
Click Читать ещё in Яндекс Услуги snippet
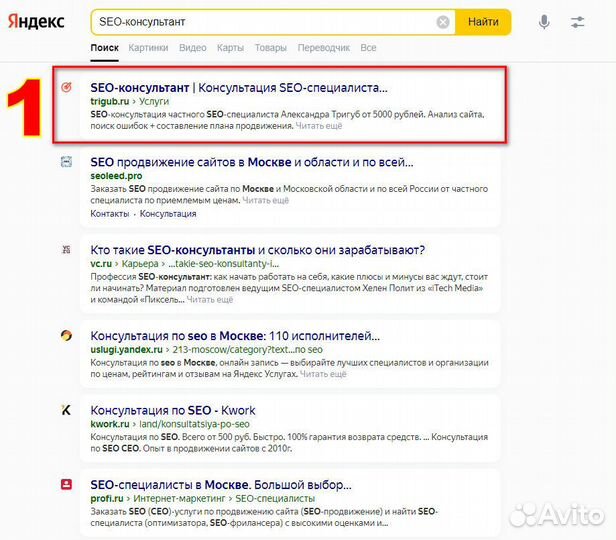click(x=323, y=374)
